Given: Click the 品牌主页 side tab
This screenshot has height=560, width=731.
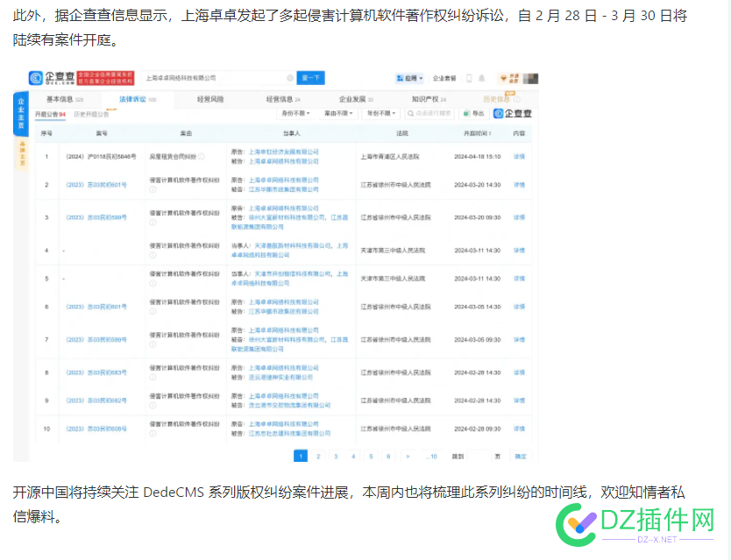Looking at the screenshot, I should tap(21, 154).
